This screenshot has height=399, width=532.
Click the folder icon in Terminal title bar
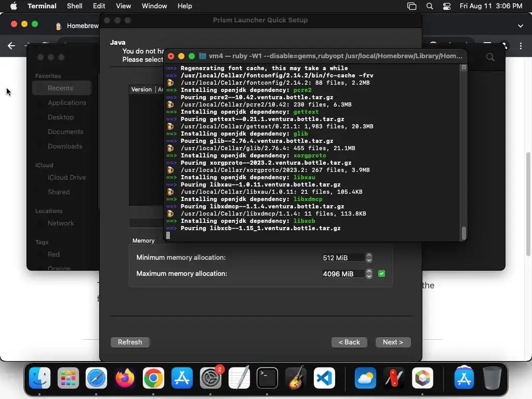[203, 56]
